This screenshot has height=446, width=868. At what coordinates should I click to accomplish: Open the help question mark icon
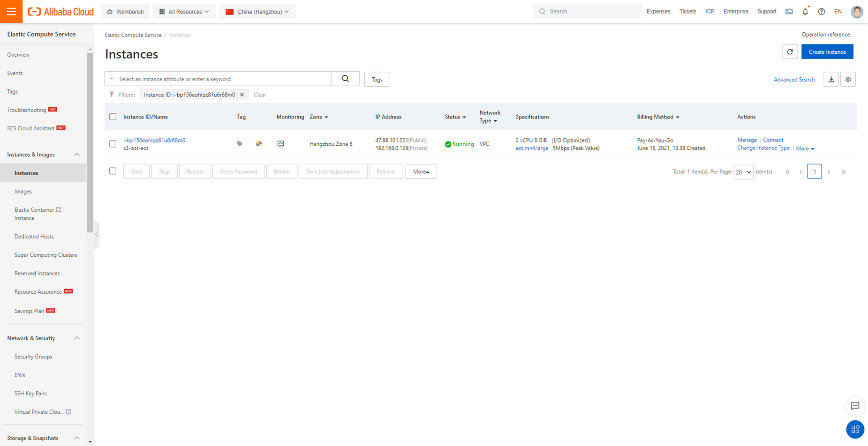(x=822, y=12)
